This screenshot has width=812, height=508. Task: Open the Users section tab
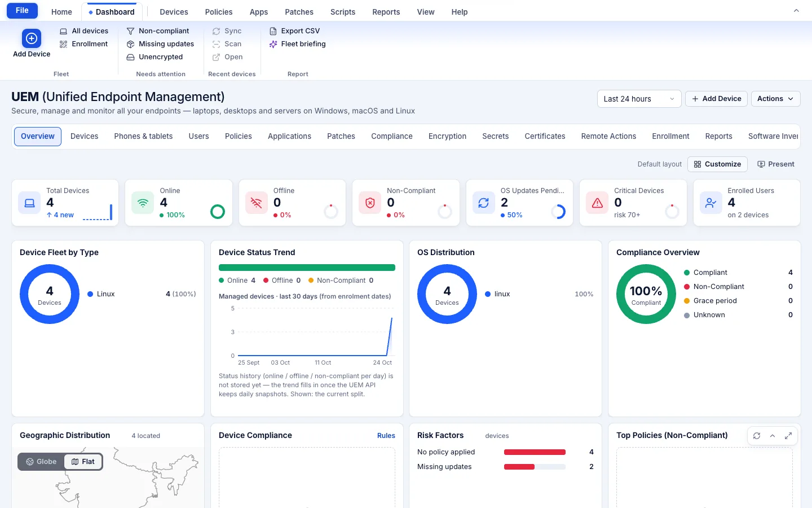(x=198, y=137)
